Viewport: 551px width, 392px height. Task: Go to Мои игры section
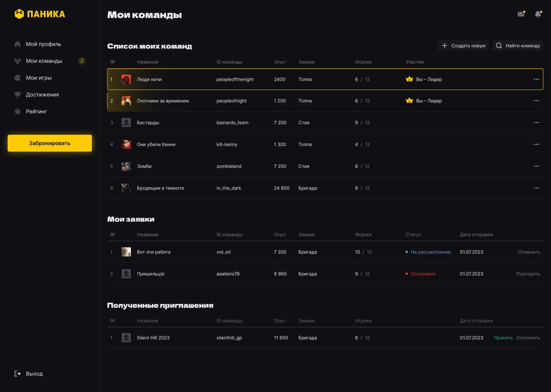(39, 78)
